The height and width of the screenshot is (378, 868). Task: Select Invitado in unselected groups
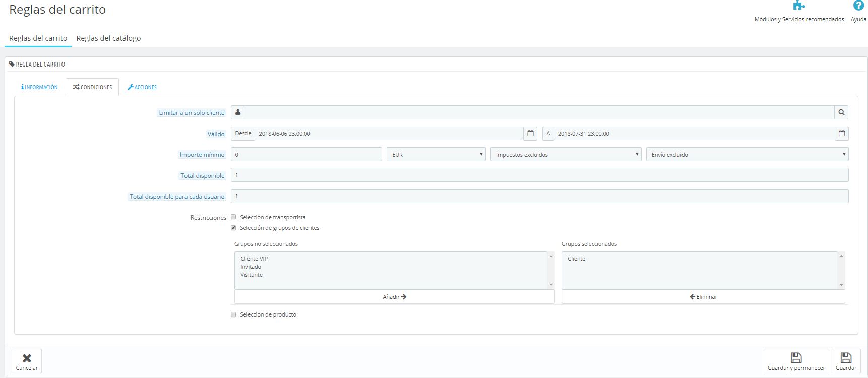(x=251, y=267)
